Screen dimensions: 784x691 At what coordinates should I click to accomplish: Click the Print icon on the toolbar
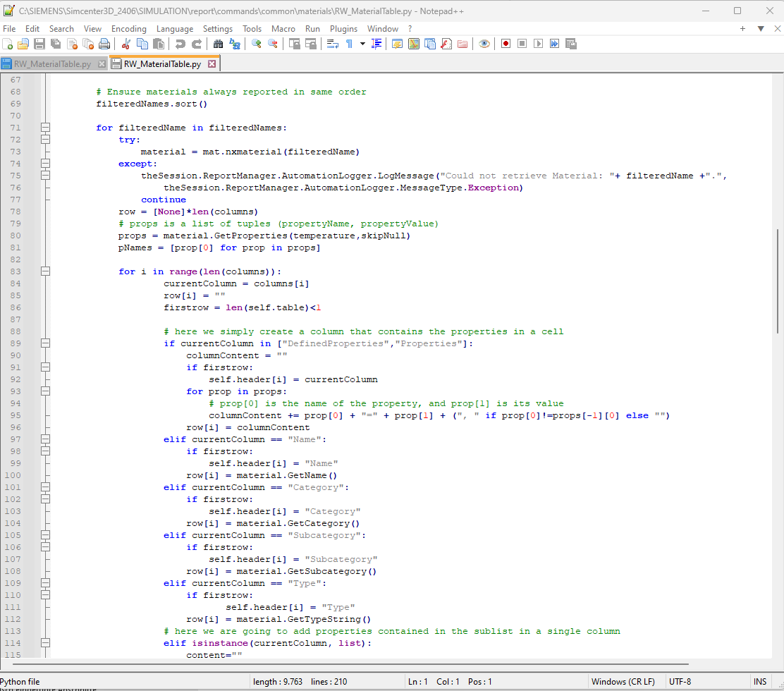tap(103, 44)
